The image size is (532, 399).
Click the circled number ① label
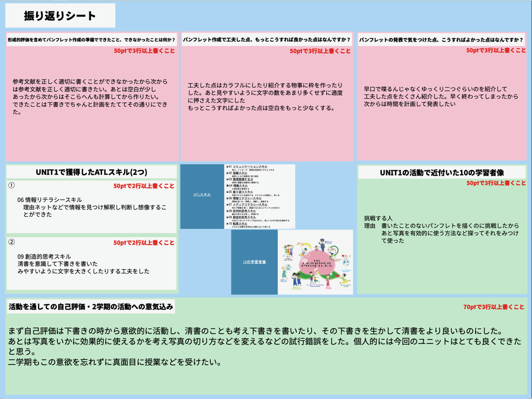(12, 186)
